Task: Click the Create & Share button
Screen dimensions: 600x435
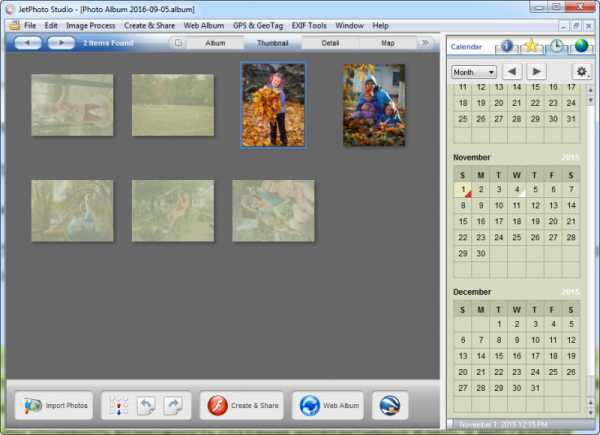Action: (242, 405)
